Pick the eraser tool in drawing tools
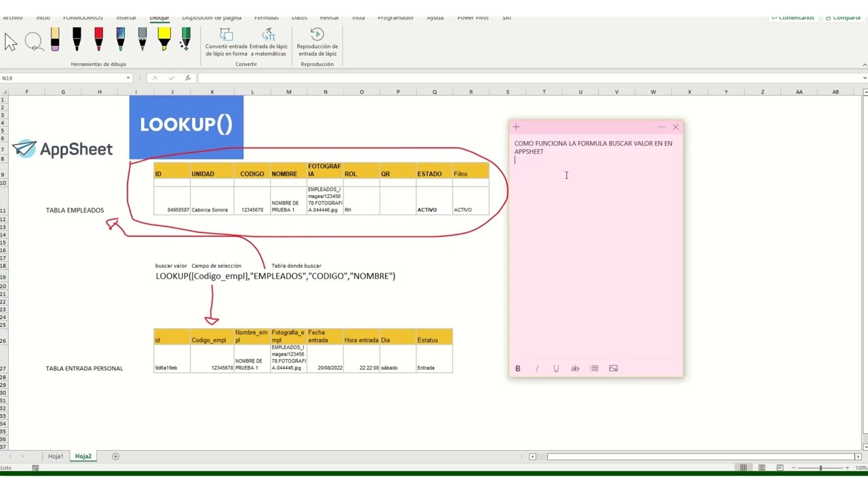 click(55, 39)
